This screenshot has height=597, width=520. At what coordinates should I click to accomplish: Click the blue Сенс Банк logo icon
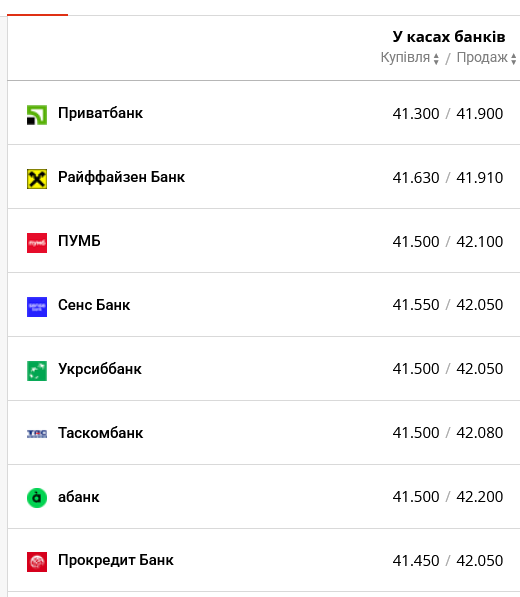coord(37,307)
